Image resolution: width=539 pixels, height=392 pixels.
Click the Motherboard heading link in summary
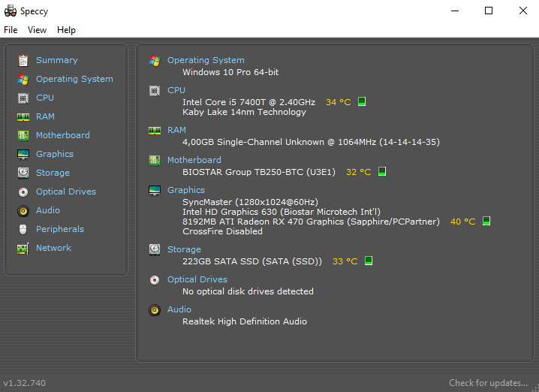coord(194,160)
